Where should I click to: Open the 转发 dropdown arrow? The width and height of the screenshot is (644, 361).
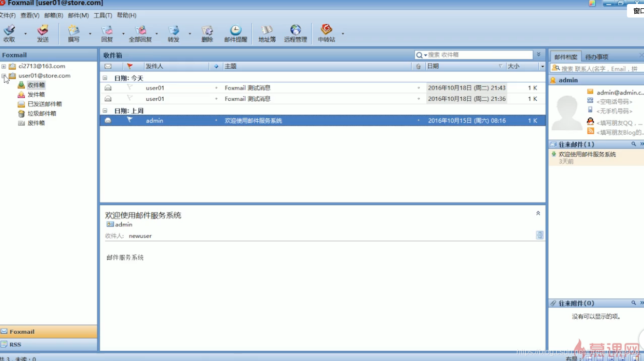pyautogui.click(x=189, y=34)
